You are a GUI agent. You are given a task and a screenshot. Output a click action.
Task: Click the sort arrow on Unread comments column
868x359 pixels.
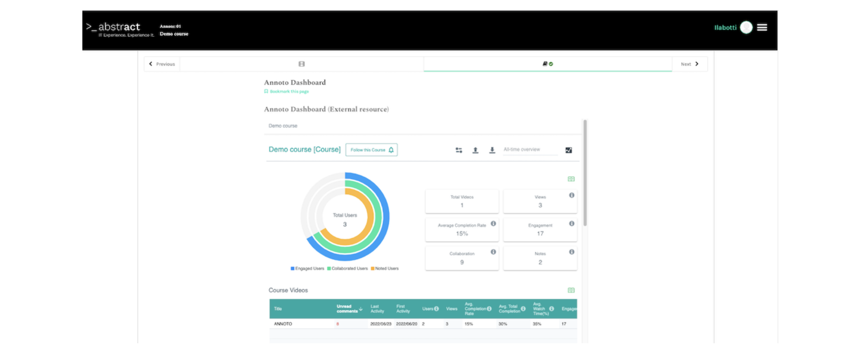[361, 309]
